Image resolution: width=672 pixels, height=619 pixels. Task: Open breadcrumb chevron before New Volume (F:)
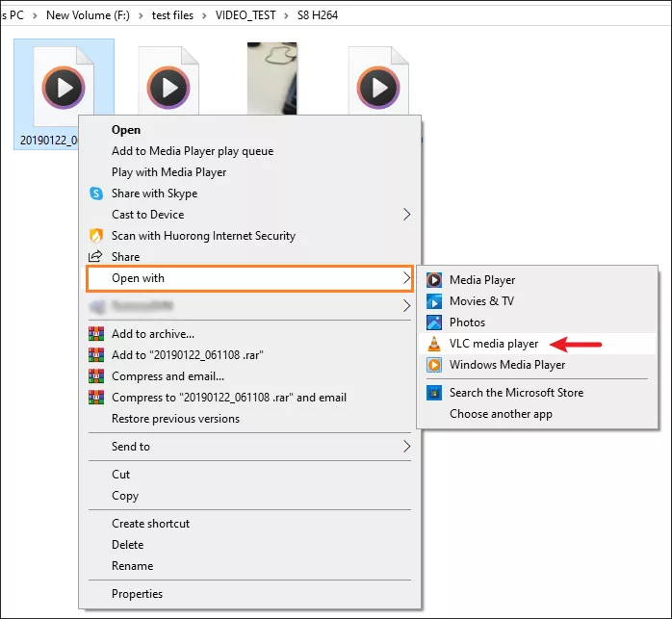[35, 15]
